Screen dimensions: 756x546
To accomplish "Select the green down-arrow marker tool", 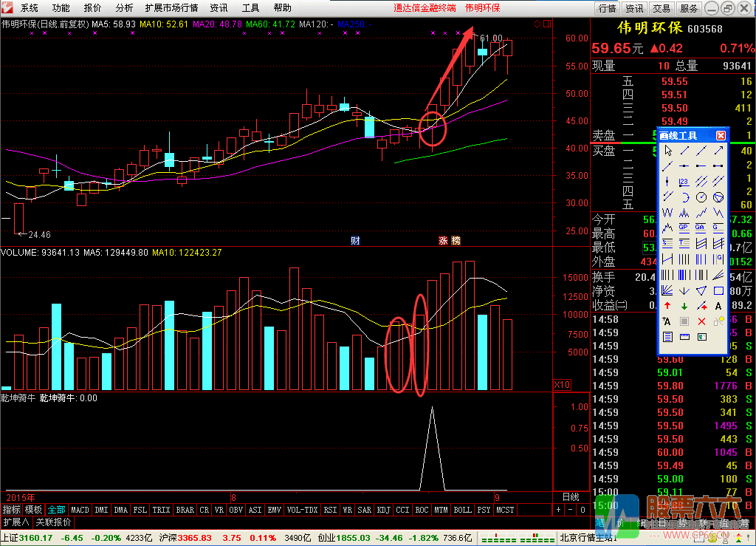I will coord(684,306).
